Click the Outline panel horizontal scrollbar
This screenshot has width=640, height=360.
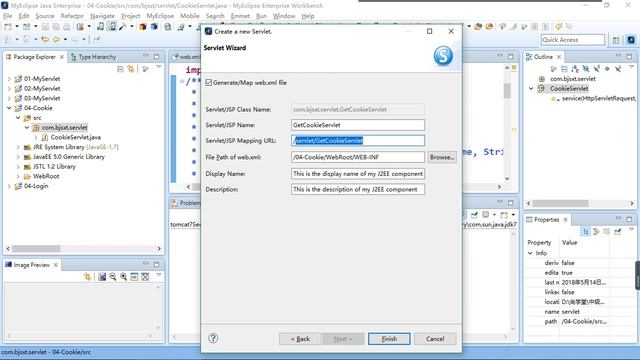(560, 203)
